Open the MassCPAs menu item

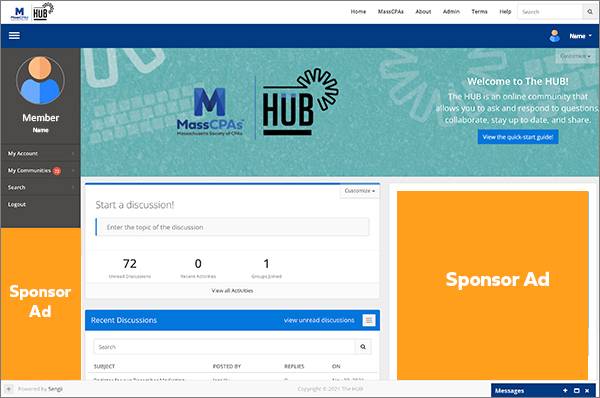(x=390, y=12)
